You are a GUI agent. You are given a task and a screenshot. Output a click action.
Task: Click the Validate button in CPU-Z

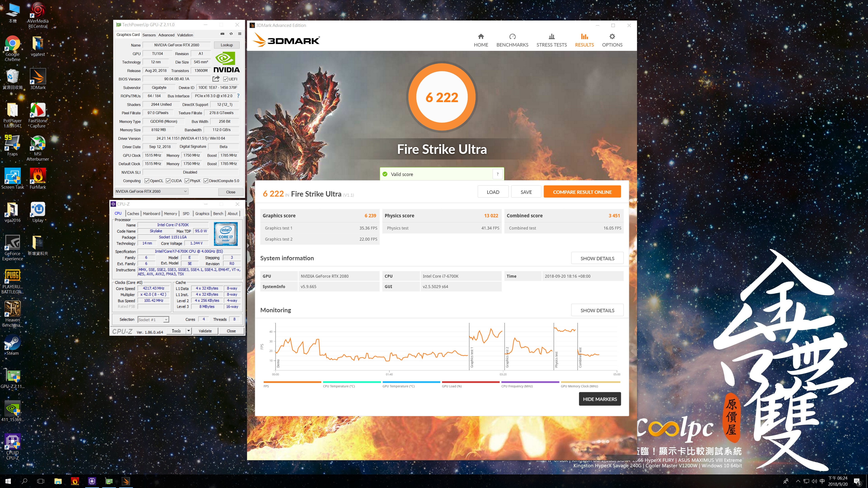[205, 331]
